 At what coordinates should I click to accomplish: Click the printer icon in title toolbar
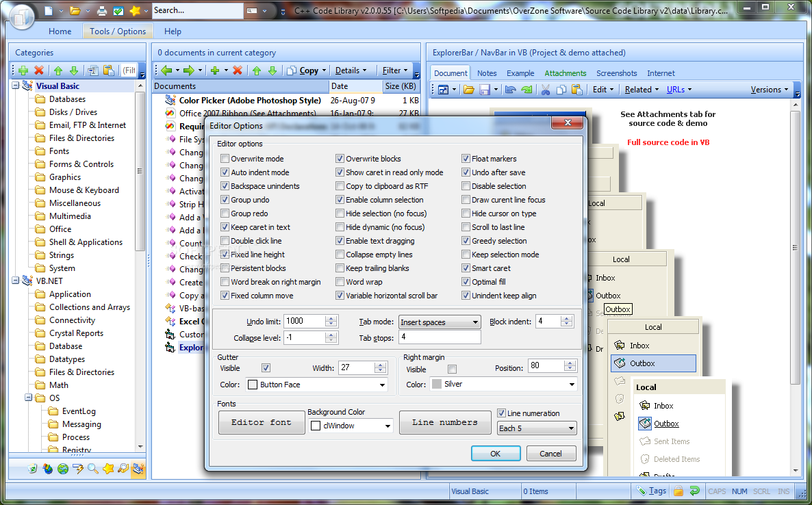(x=102, y=10)
